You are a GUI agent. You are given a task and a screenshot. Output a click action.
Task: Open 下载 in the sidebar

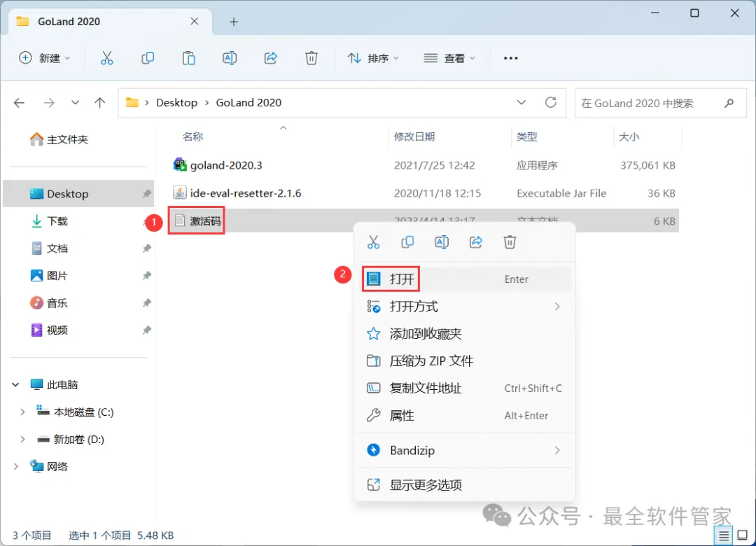coord(49,221)
